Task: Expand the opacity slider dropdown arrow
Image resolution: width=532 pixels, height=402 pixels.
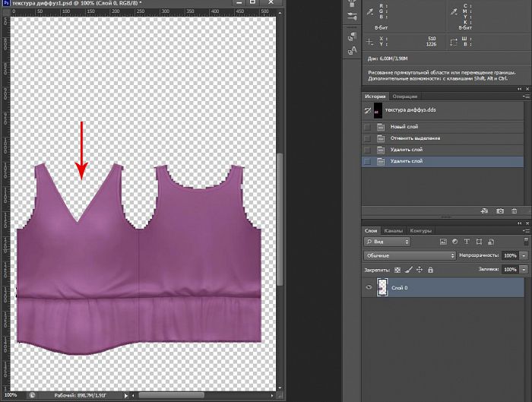Action: [522, 256]
